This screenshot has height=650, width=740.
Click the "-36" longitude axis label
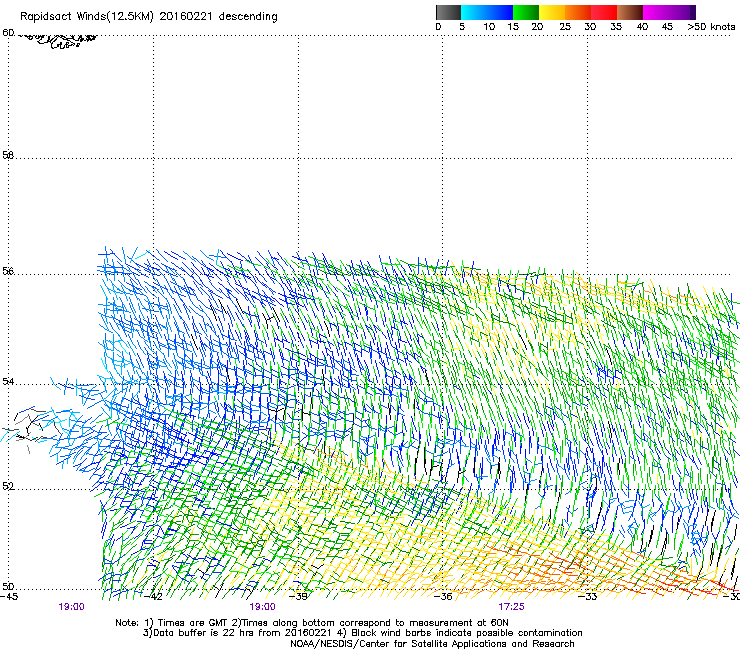443,597
